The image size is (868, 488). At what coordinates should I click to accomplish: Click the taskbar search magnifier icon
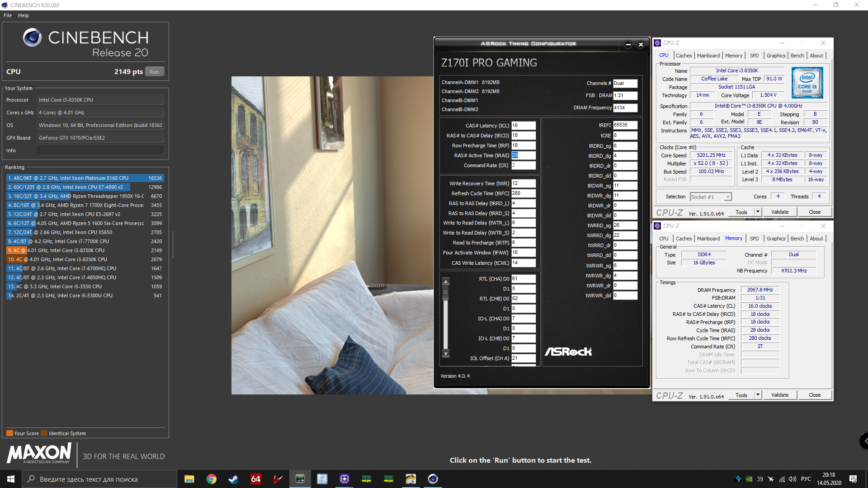(31, 479)
